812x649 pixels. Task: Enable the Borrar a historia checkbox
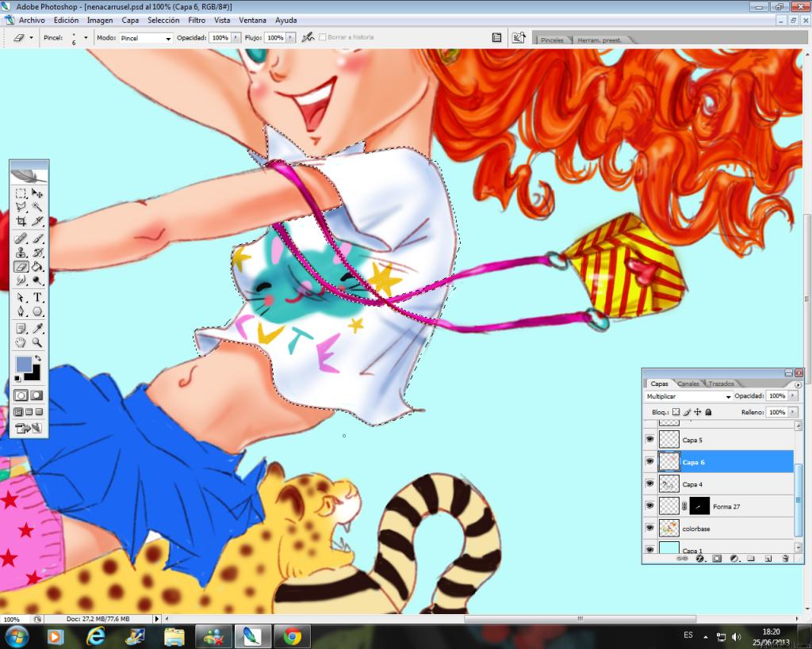(323, 37)
